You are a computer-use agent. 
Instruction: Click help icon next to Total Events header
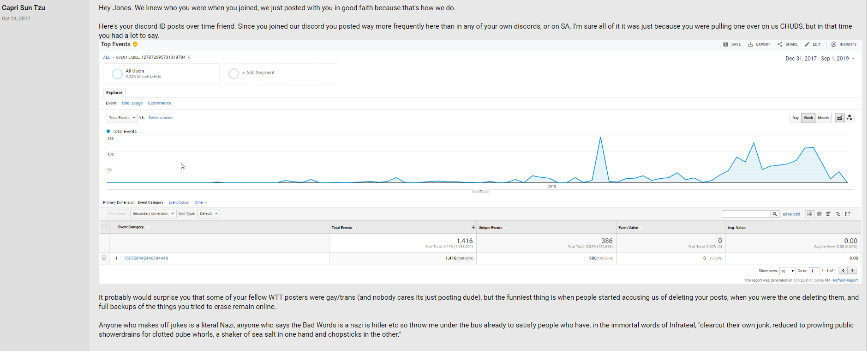coord(357,228)
